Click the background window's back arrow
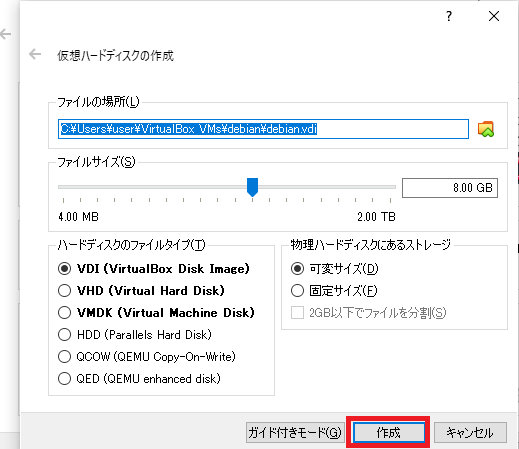This screenshot has height=449, width=519. (6, 34)
